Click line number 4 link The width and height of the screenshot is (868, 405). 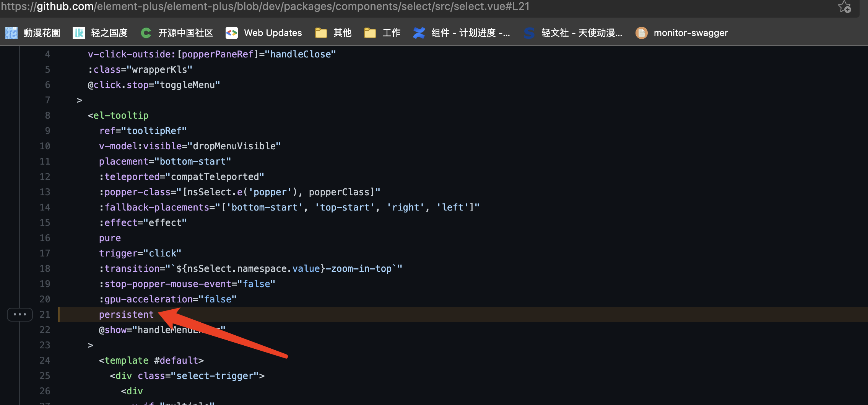point(47,54)
